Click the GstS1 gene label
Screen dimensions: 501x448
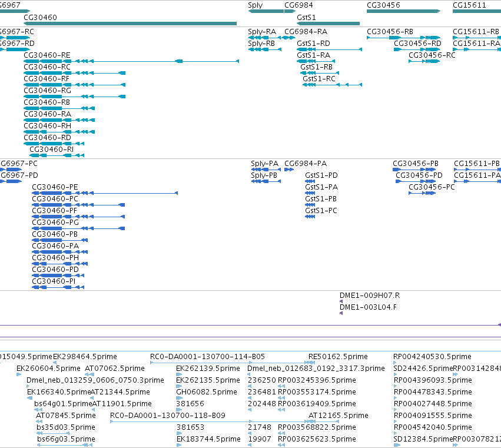point(306,18)
